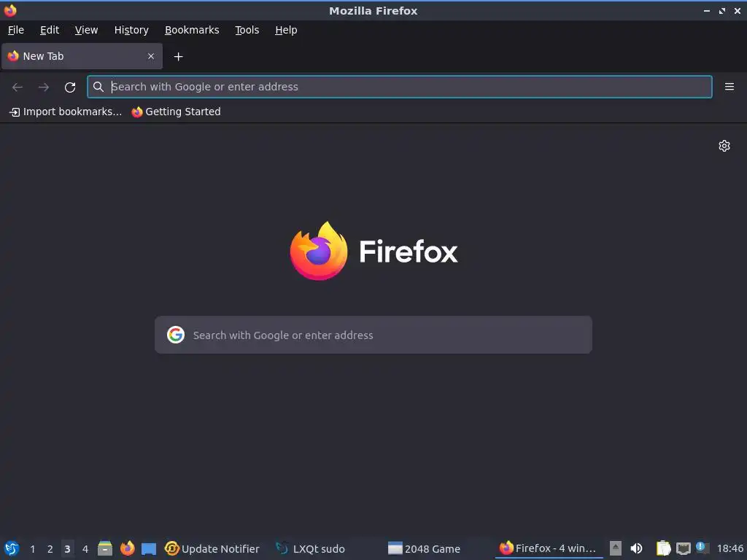This screenshot has height=560, width=747.
Task: Switch to desktop workspace 1
Action: coord(32,549)
